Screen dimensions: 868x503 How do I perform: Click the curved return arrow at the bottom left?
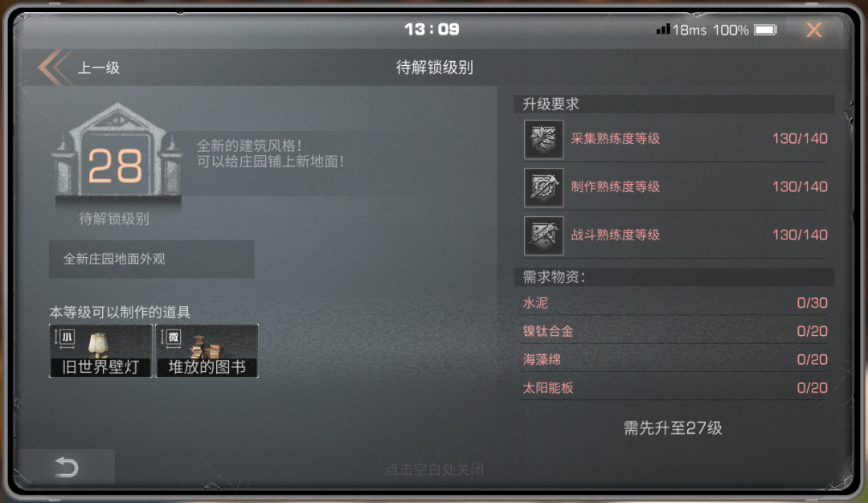(67, 467)
